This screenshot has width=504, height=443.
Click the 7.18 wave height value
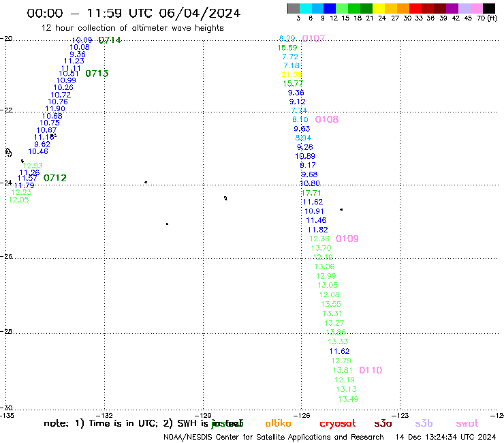click(292, 65)
